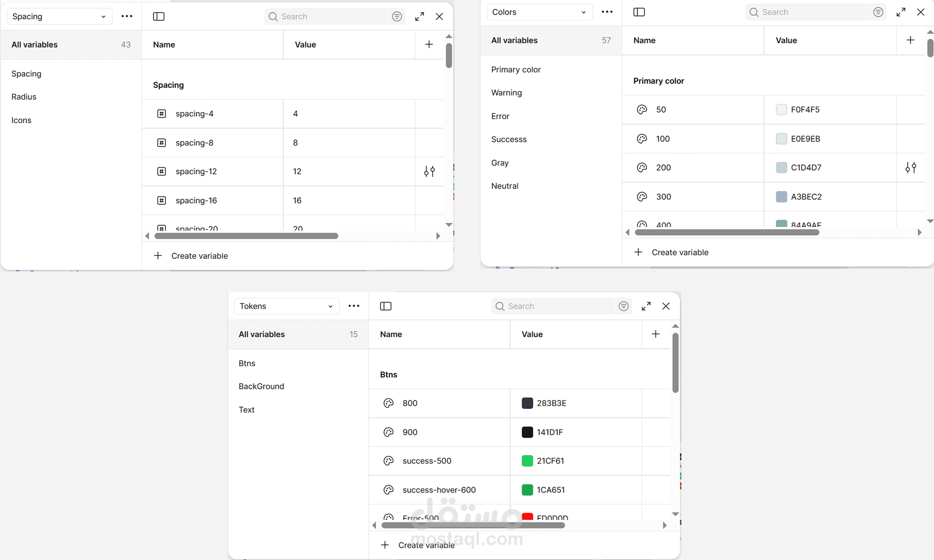
Task: Toggle sidebar in the Colors variables panel
Action: tap(639, 12)
